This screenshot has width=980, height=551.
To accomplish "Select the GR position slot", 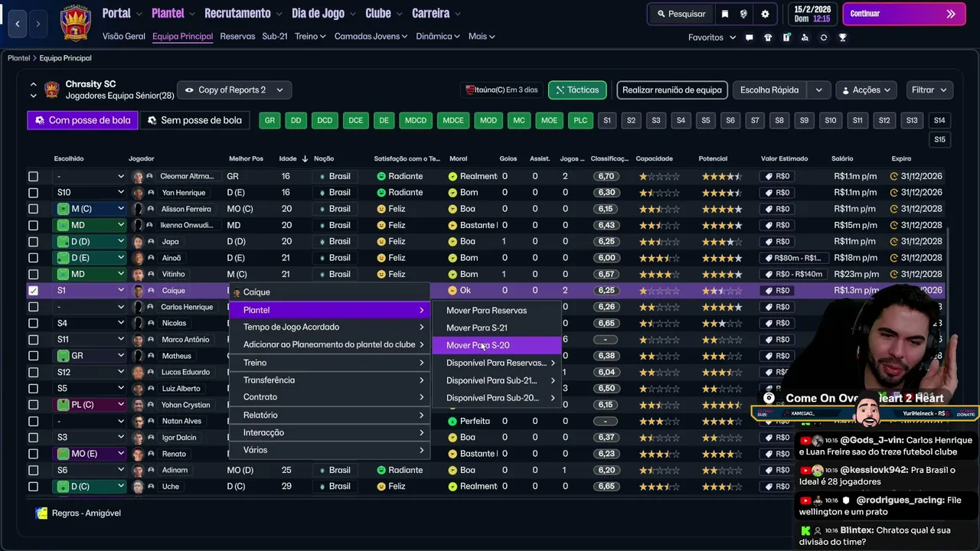I will click(x=269, y=120).
